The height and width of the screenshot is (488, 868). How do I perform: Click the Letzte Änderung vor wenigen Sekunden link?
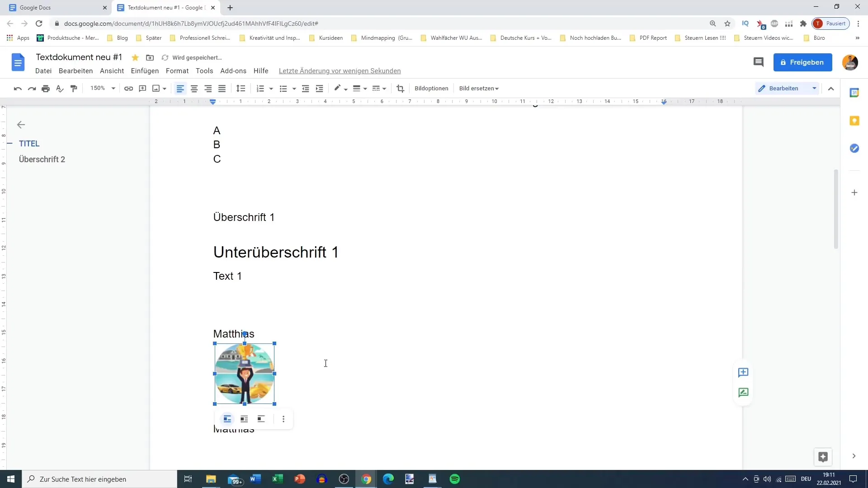(340, 71)
